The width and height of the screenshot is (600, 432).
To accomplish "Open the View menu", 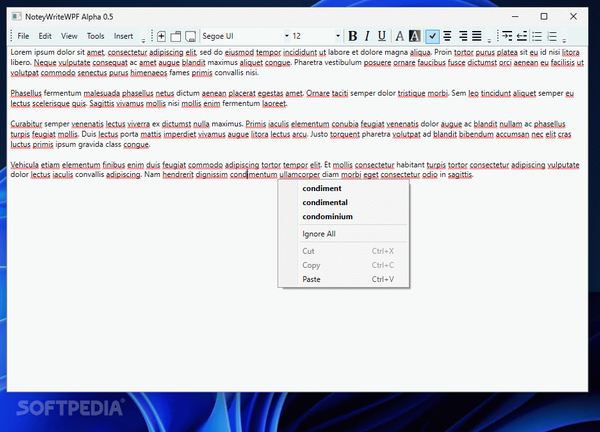I will point(69,36).
